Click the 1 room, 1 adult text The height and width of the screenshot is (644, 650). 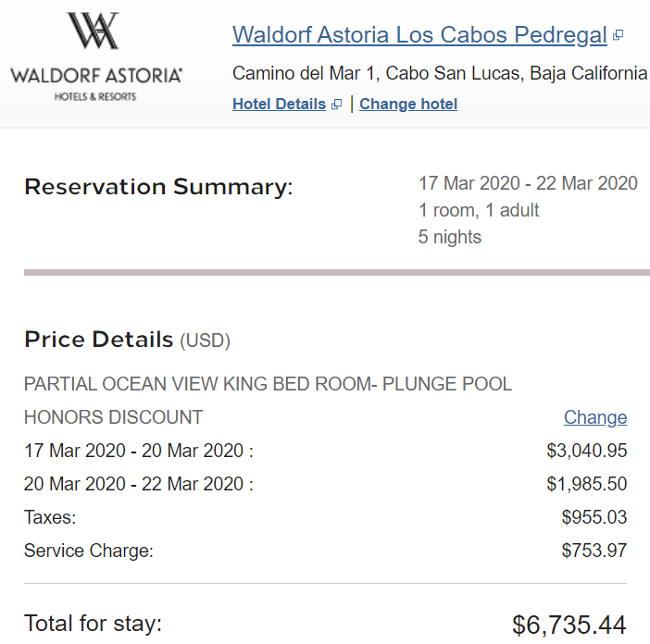click(479, 210)
